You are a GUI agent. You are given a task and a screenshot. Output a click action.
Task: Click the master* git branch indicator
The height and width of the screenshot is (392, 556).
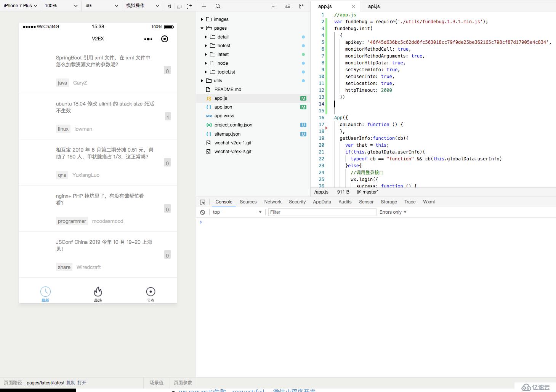pos(368,192)
